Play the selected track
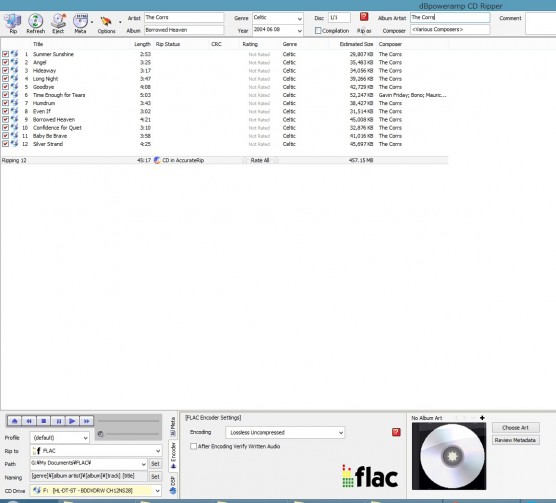The image size is (556, 503). click(x=72, y=421)
